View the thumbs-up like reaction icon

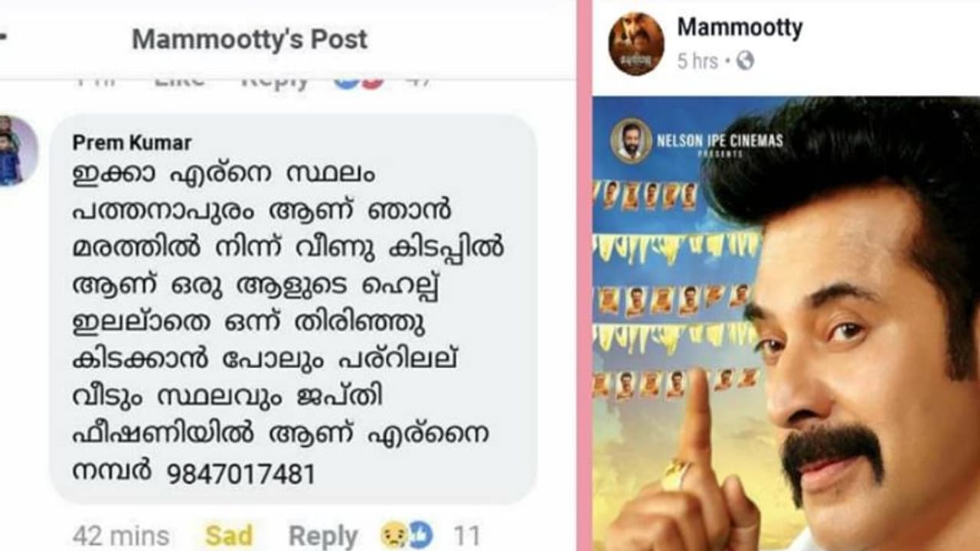tap(420, 535)
